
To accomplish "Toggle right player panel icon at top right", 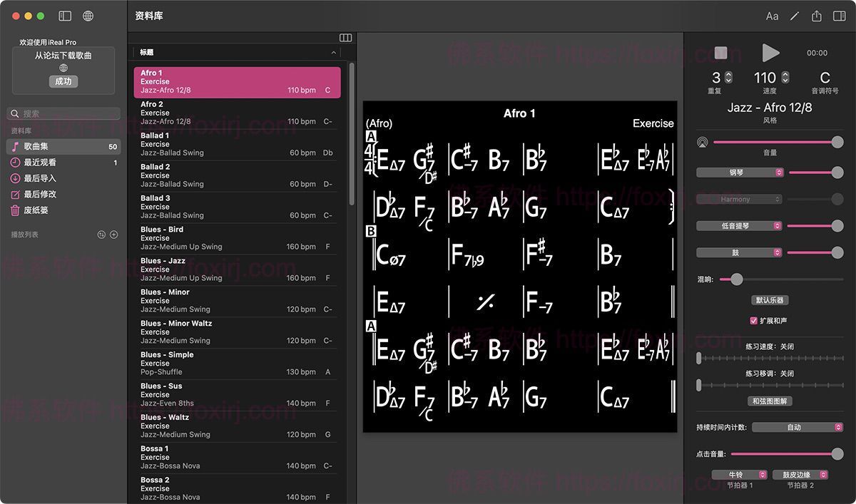I will tap(839, 16).
